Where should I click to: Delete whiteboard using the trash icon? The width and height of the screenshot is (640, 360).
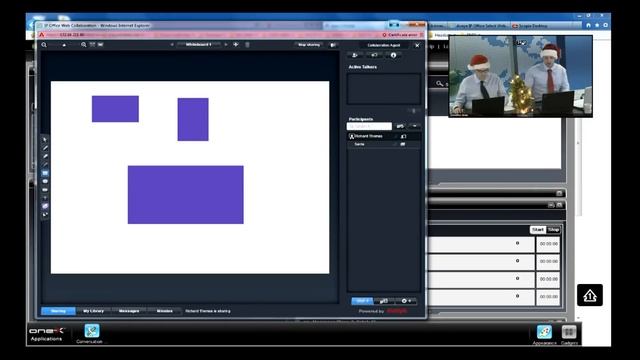tap(247, 44)
